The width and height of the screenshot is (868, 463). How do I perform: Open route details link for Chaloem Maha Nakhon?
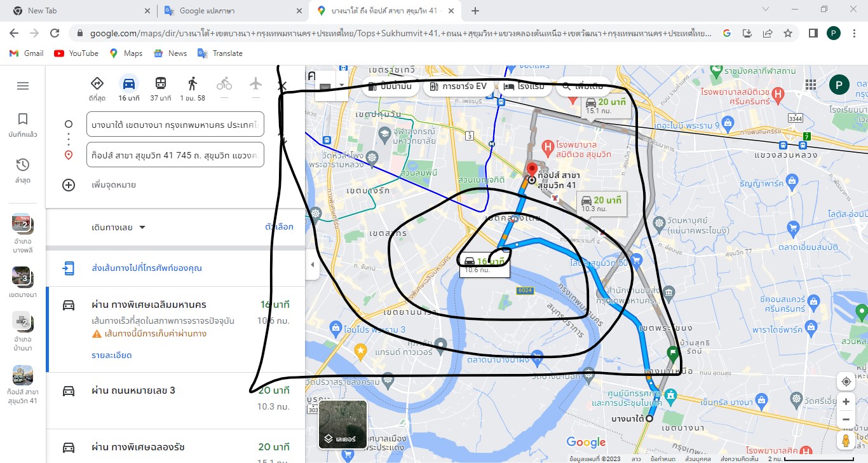pos(112,355)
